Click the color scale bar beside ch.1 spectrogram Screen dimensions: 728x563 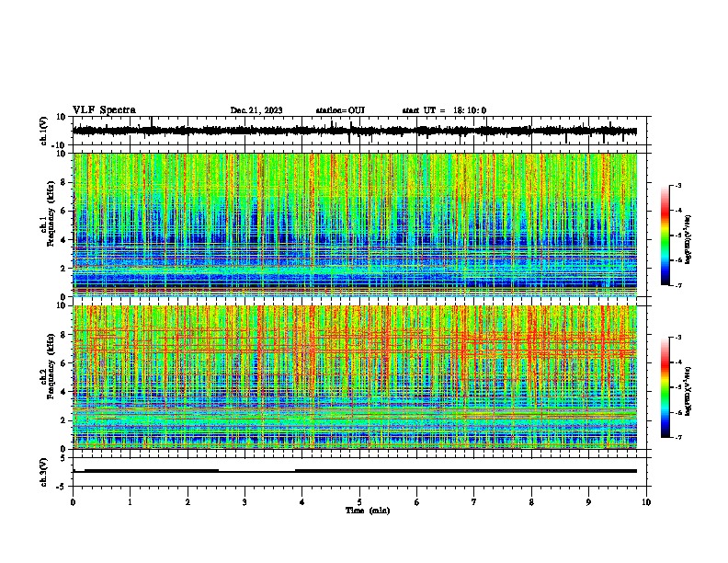[x=665, y=236]
